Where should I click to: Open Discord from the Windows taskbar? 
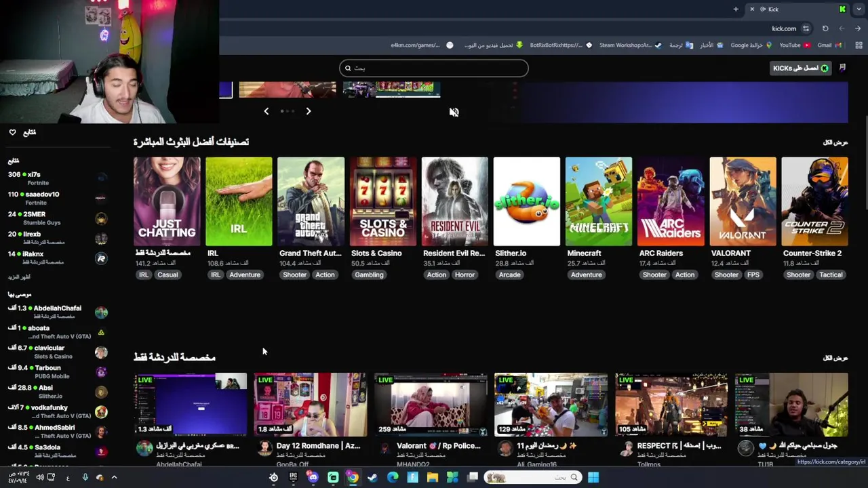(313, 477)
